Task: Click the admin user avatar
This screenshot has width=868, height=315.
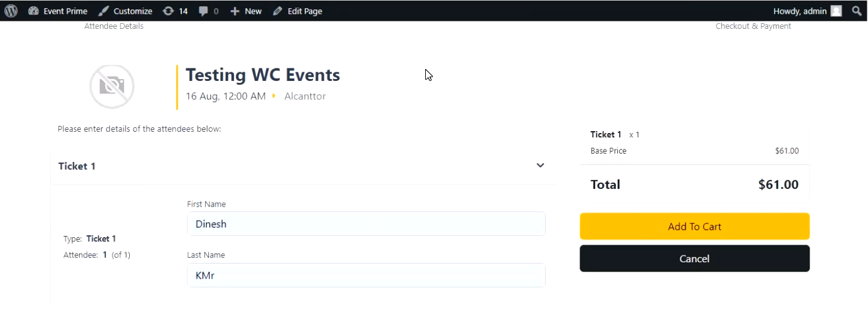Action: 836,11
